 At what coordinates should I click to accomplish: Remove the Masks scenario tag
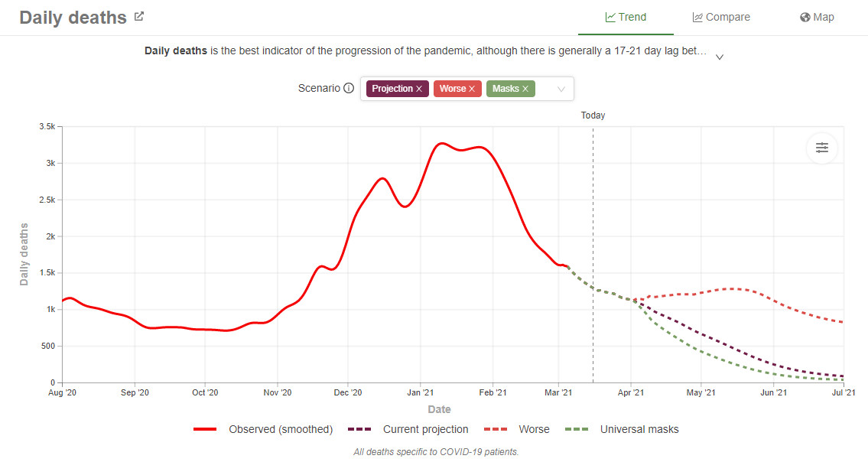coord(525,89)
